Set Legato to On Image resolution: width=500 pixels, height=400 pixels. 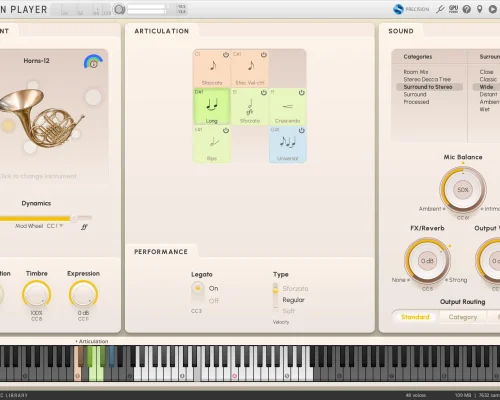coord(213,288)
